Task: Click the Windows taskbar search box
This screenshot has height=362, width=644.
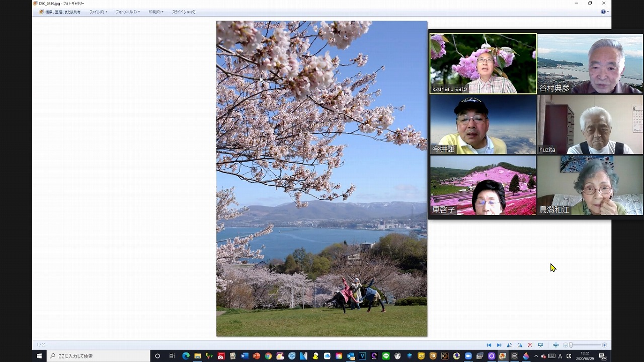Action: click(99, 356)
